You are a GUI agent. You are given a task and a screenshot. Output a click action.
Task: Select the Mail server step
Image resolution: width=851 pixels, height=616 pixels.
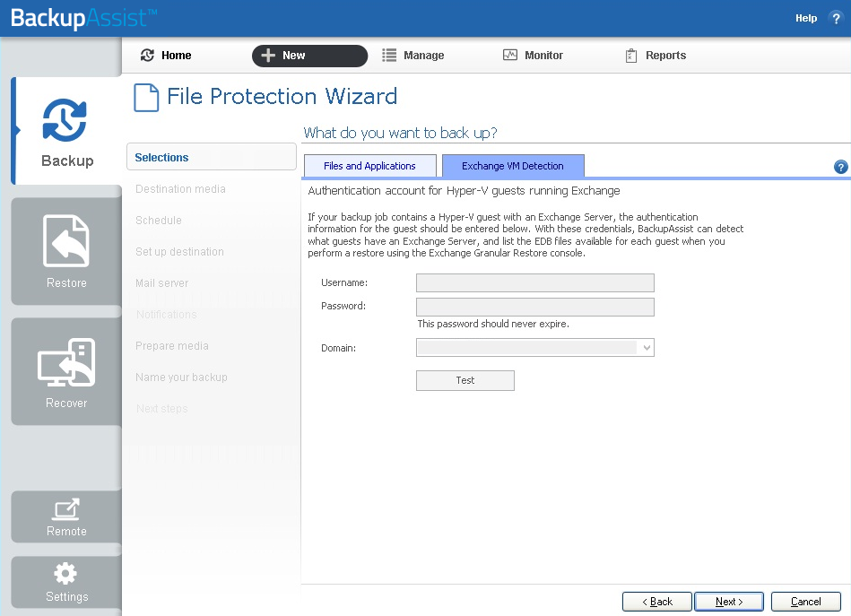(161, 283)
